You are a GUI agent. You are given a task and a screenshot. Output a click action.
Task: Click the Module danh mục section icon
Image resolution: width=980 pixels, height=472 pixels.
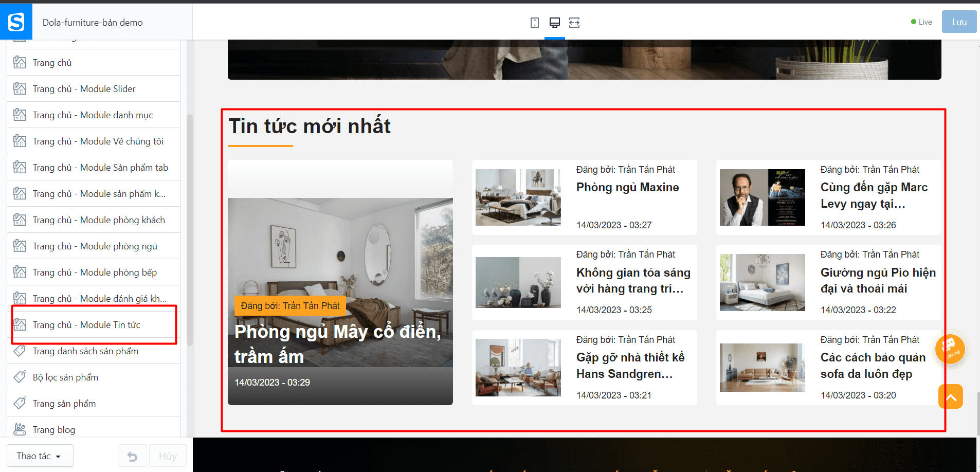tap(20, 115)
